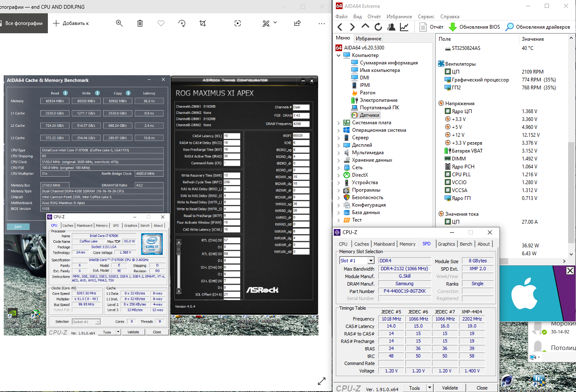Click the F4-4400C19-8GTZKK part number field
This screenshot has height=392, width=576.
(x=405, y=291)
